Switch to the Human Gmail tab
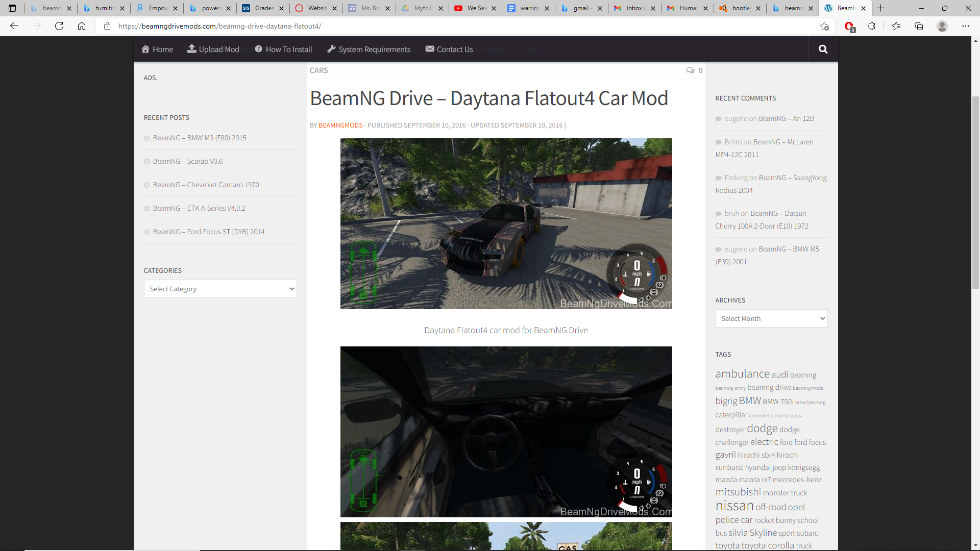This screenshot has height=551, width=980. 688,8
